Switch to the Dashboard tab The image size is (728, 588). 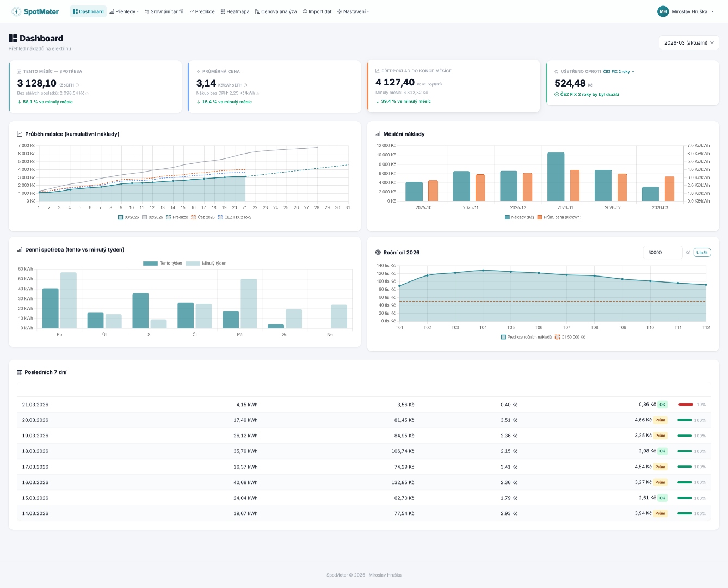pyautogui.click(x=88, y=11)
